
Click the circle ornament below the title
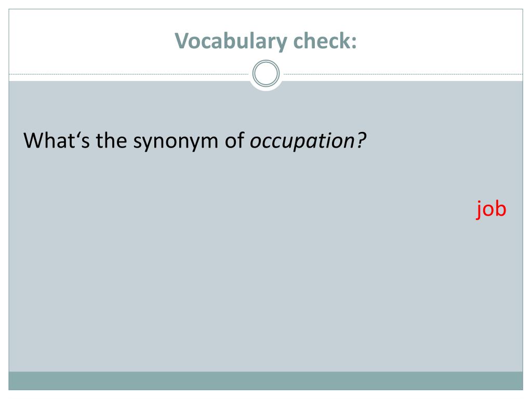266,73
